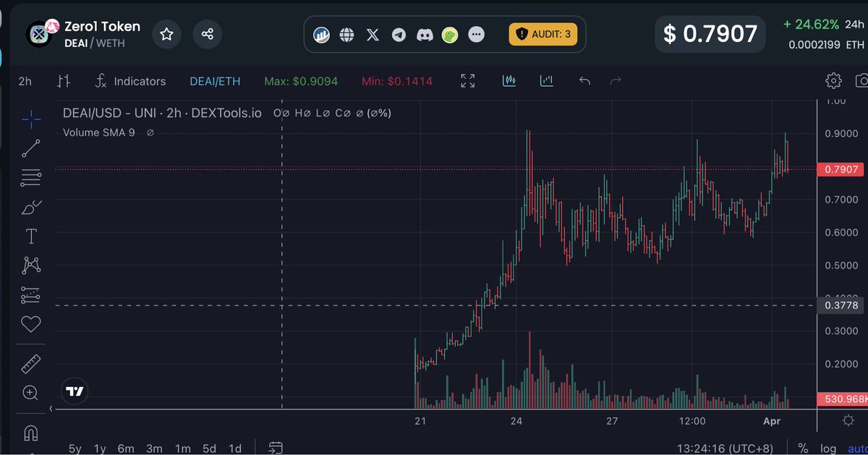
Task: Select the text annotation tool
Action: pyautogui.click(x=31, y=237)
